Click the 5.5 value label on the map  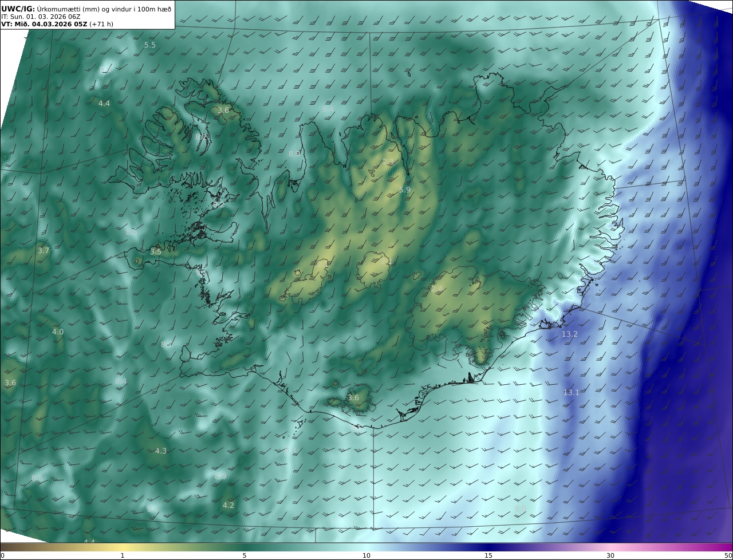pyautogui.click(x=150, y=45)
